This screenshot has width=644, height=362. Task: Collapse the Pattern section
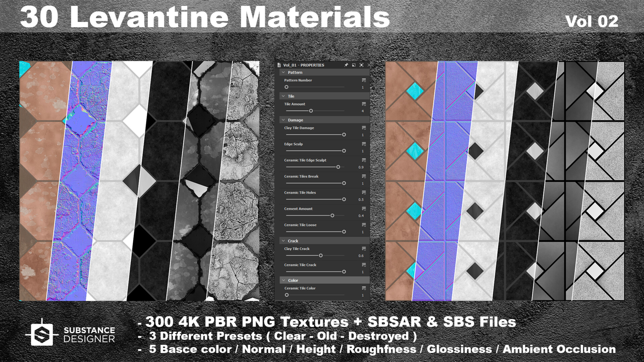[x=283, y=72]
